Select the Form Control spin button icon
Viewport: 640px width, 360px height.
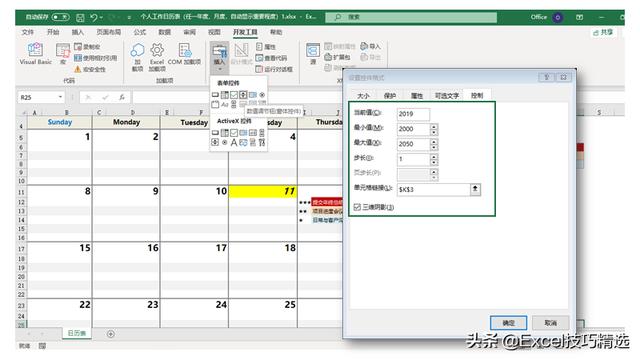tap(243, 95)
